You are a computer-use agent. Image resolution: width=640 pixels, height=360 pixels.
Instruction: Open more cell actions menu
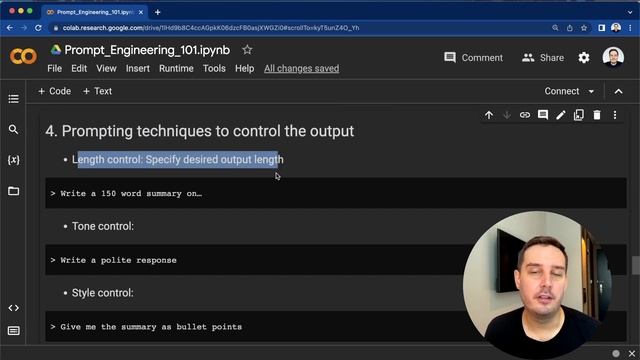pos(615,115)
